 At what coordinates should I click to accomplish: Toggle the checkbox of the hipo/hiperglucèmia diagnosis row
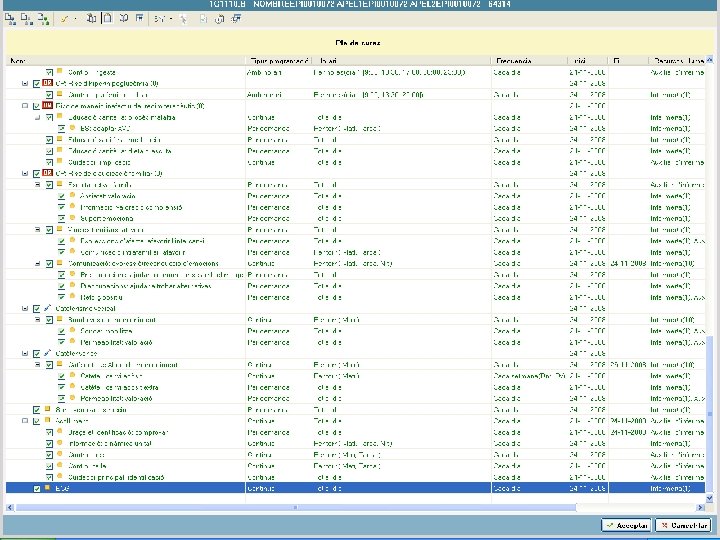coord(37,84)
